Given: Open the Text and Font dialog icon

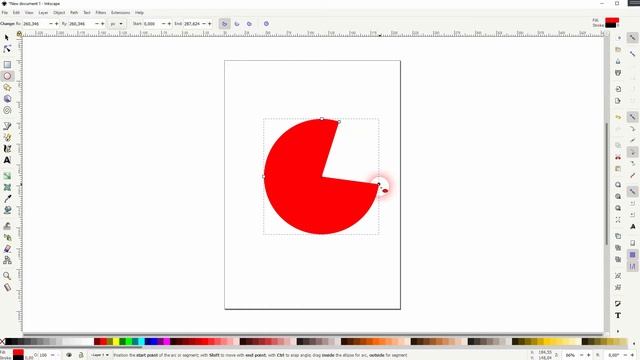Looking at the screenshot, I should tap(618, 316).
